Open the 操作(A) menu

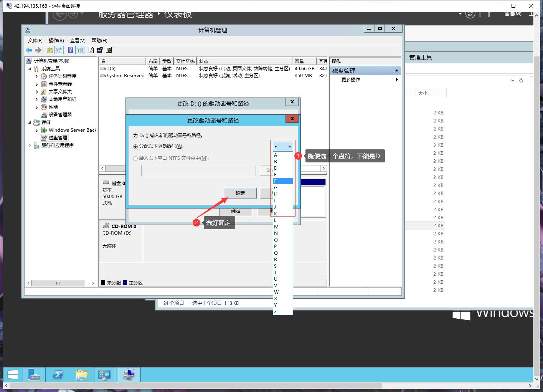[56, 40]
